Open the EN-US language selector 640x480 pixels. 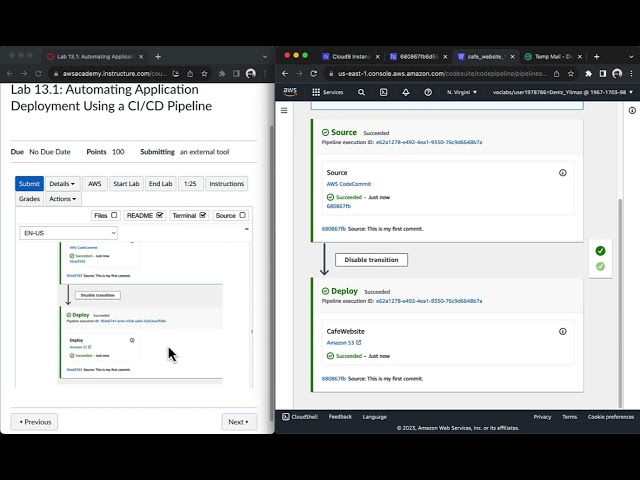tap(69, 233)
